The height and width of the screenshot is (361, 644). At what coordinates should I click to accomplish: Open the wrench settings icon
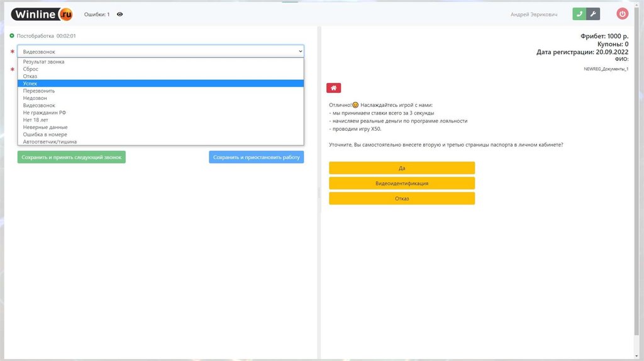pyautogui.click(x=593, y=14)
